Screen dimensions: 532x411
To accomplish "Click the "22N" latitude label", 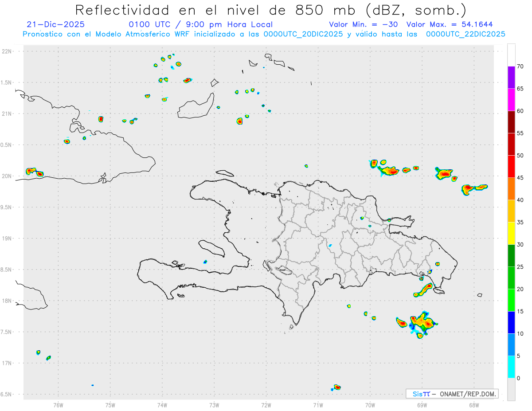I will pos(8,51).
